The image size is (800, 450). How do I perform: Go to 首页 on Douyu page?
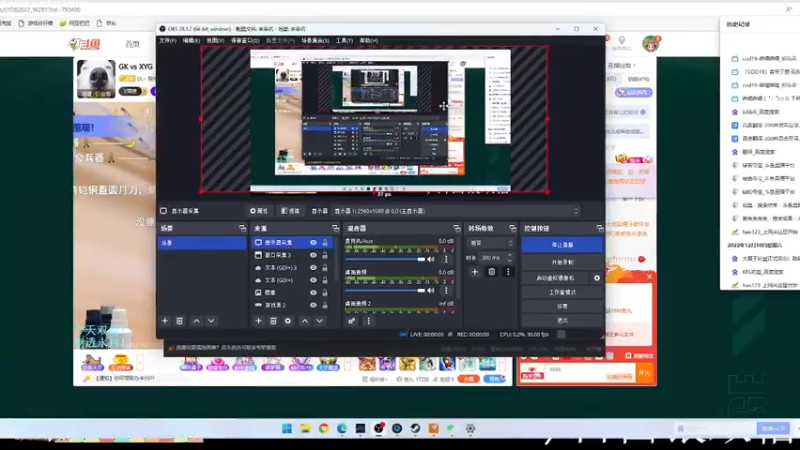(132, 44)
